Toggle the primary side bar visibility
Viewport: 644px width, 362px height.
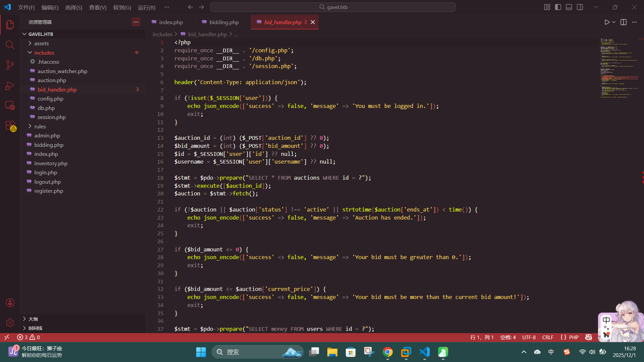[558, 7]
